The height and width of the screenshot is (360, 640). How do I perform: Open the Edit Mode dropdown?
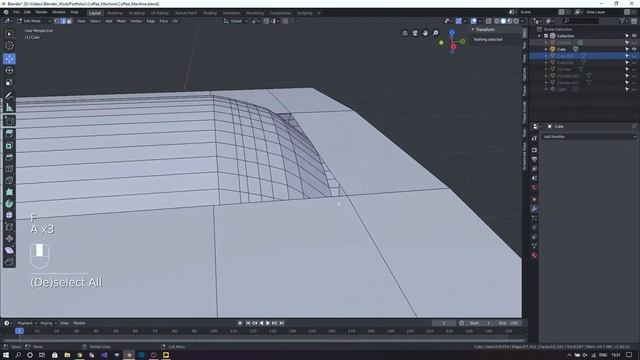coord(34,21)
